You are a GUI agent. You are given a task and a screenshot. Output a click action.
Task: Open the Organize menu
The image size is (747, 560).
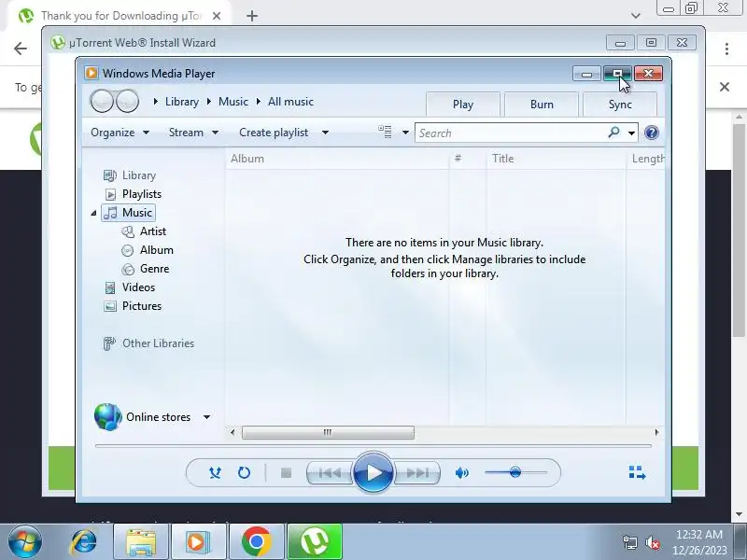coord(120,133)
